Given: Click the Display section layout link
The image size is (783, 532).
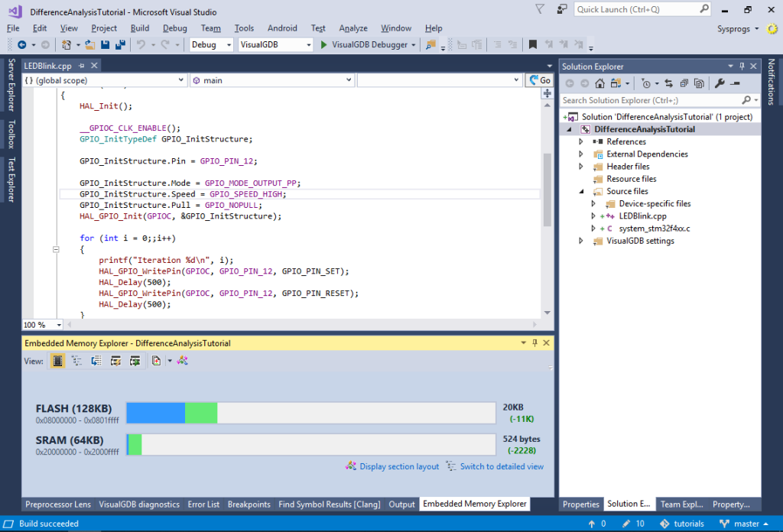Looking at the screenshot, I should pyautogui.click(x=398, y=466).
